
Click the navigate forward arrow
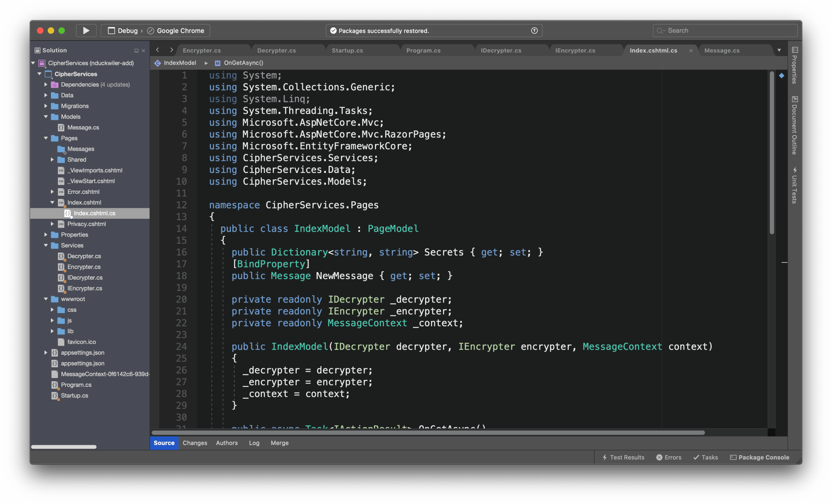pyautogui.click(x=172, y=50)
